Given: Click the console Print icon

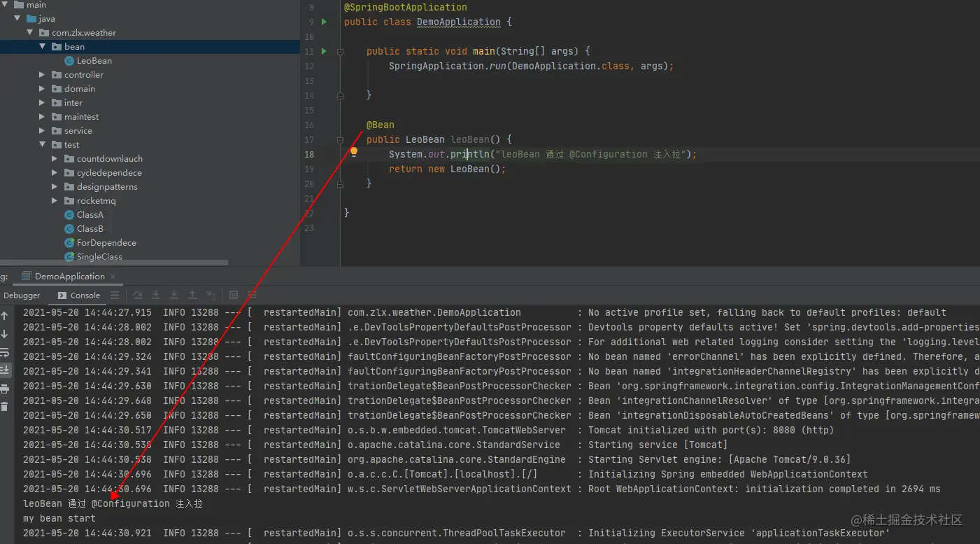Looking at the screenshot, I should point(5,389).
